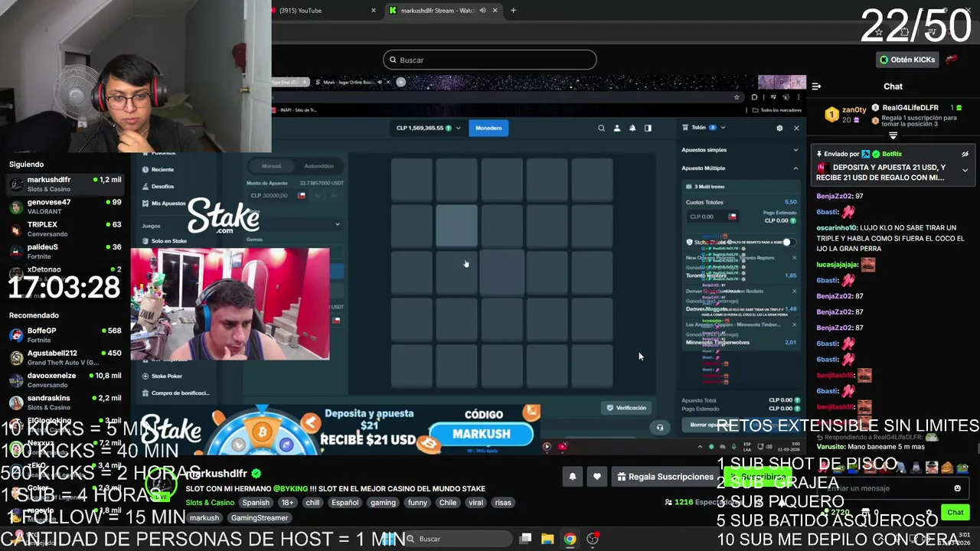Collapse the Apuesta Múltiple section
980x551 pixels.
[740, 168]
